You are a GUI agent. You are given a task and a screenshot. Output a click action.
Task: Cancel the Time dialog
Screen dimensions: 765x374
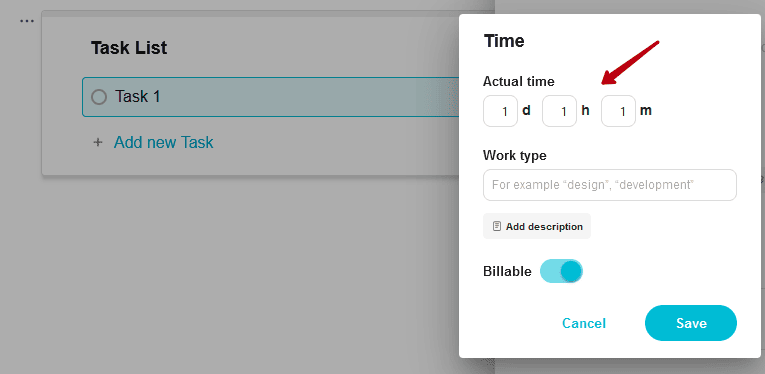pos(584,323)
